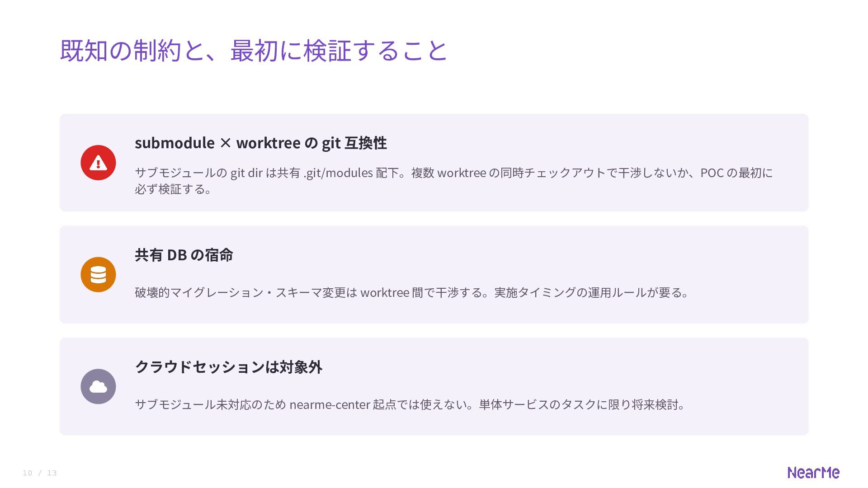
Task: Click the second card about shared DB
Action: [434, 275]
